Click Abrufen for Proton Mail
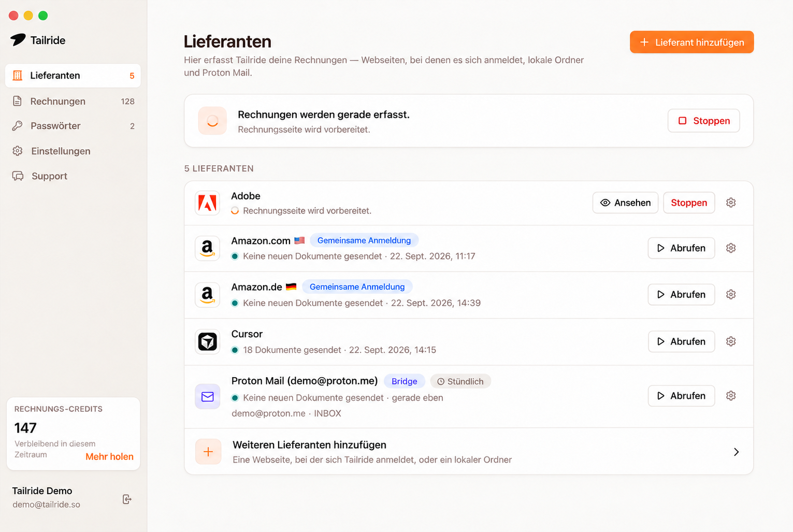Viewport: 793px width, 532px height. point(681,396)
